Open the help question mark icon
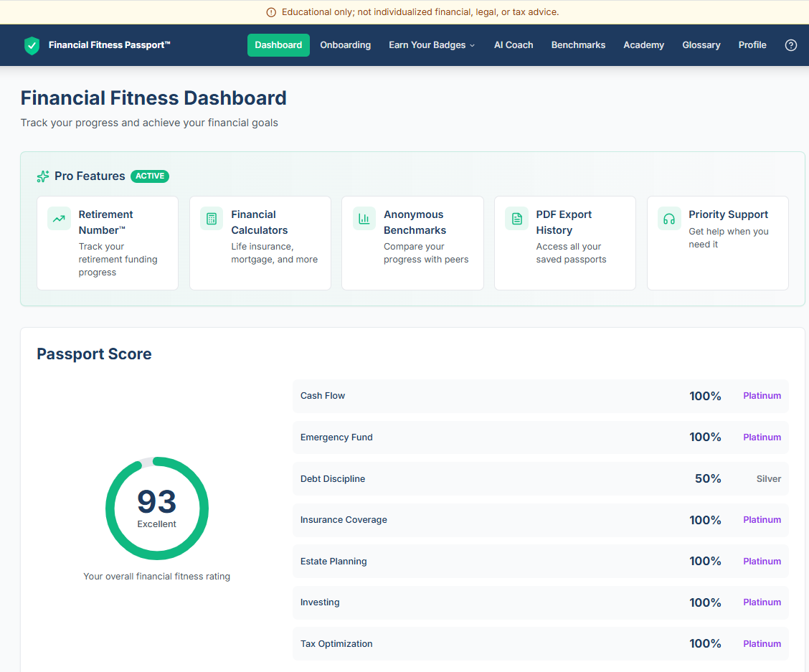The image size is (809, 672). click(791, 45)
